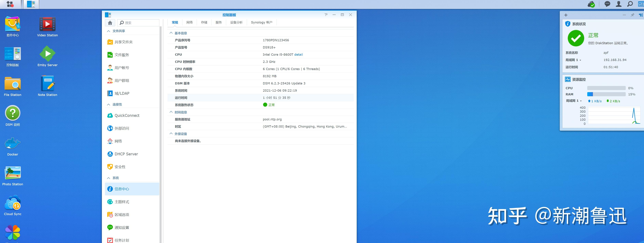This screenshot has height=243, width=644.
Task: Toggle the widgets panel icon in the top bar
Action: point(641,4)
